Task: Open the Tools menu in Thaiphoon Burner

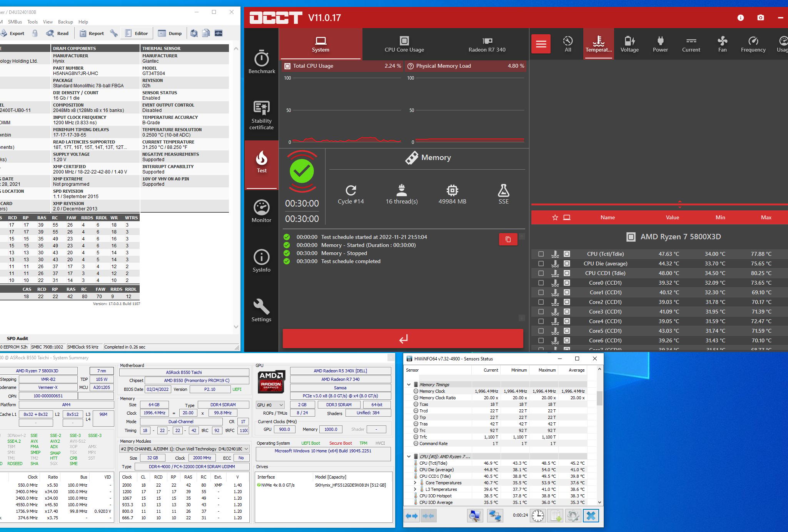Action: [x=33, y=22]
